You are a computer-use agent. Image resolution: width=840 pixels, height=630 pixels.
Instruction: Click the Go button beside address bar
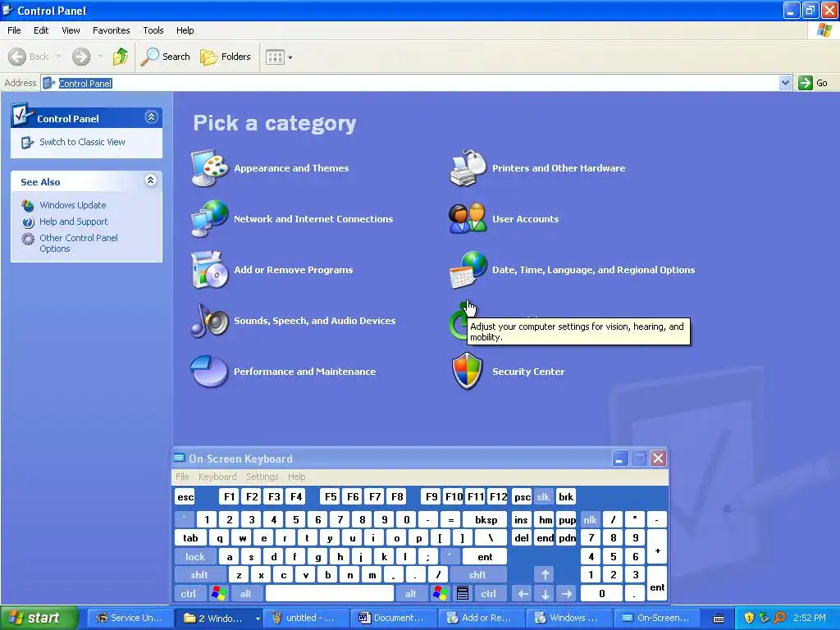click(813, 83)
